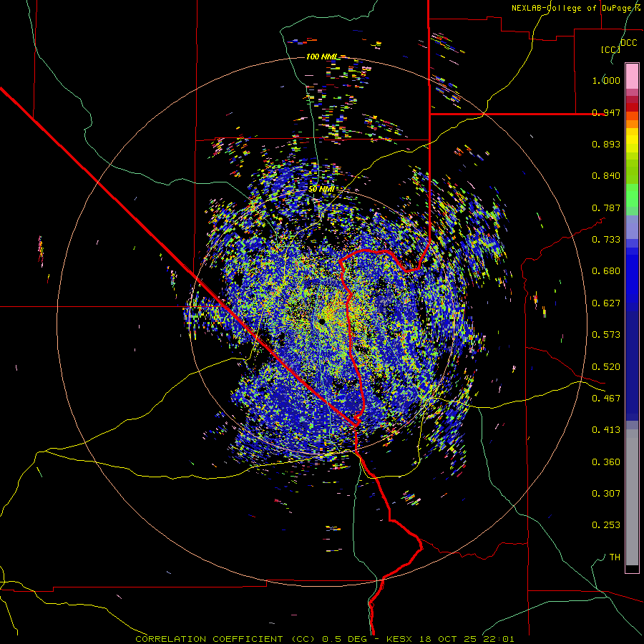The height and width of the screenshot is (644, 644).
Task: Click the "[CC]" legend unit label
Action: pos(611,49)
